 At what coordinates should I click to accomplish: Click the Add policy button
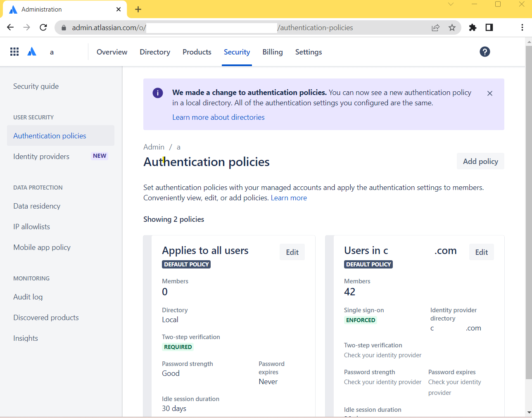[x=480, y=161]
